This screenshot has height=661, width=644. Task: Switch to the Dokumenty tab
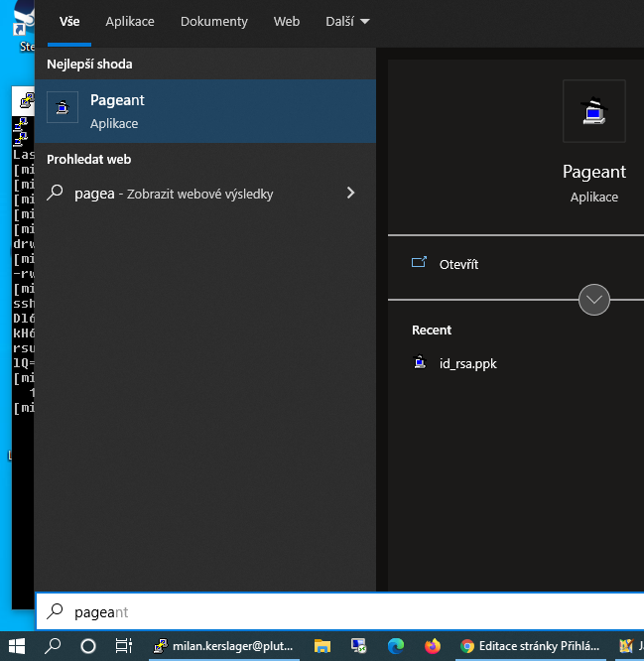[214, 22]
